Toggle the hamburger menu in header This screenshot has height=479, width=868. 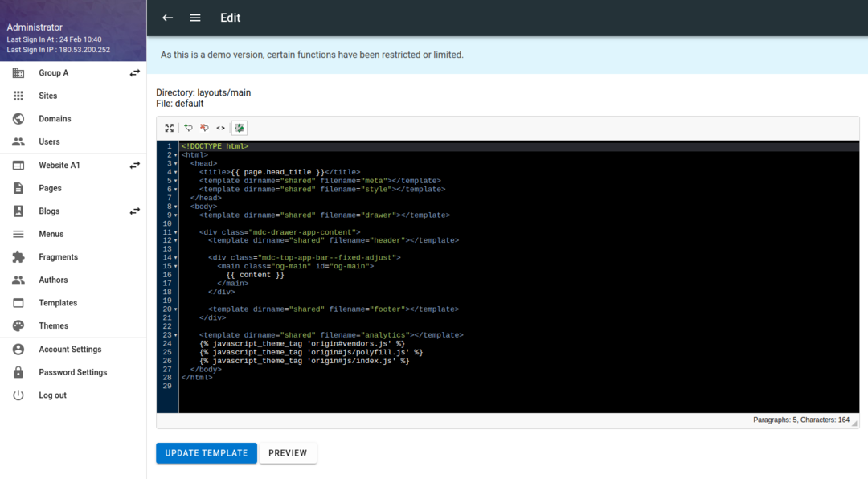click(195, 18)
